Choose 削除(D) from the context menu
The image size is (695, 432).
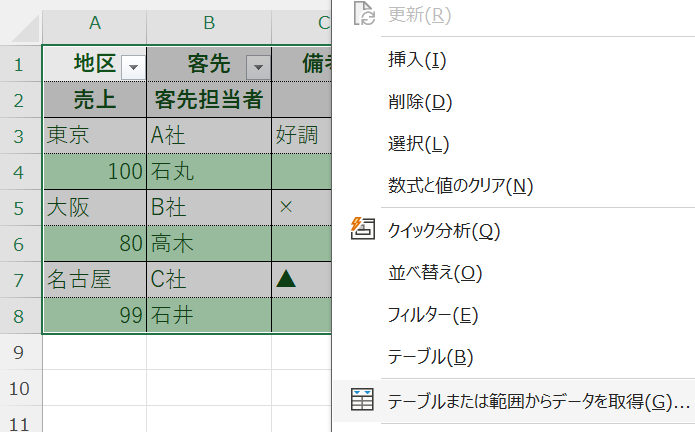point(420,101)
